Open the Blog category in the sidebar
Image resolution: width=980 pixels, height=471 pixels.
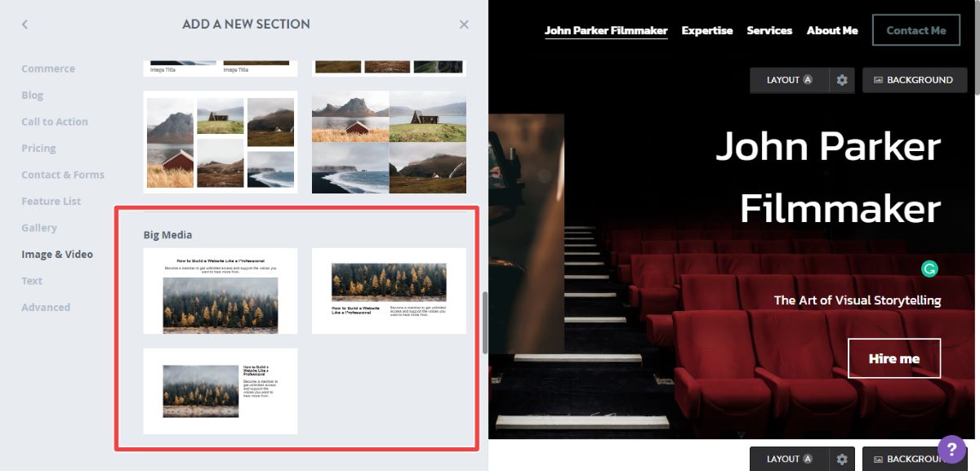click(x=32, y=95)
